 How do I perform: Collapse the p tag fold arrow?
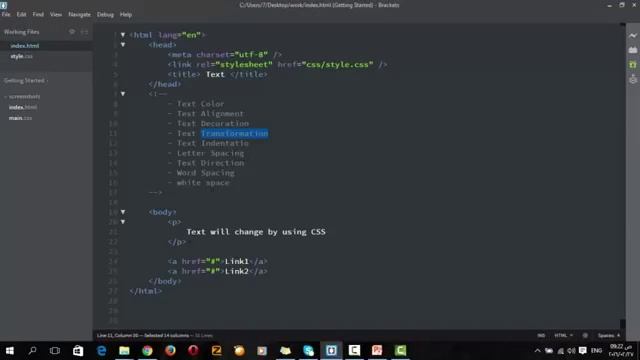pos(123,222)
